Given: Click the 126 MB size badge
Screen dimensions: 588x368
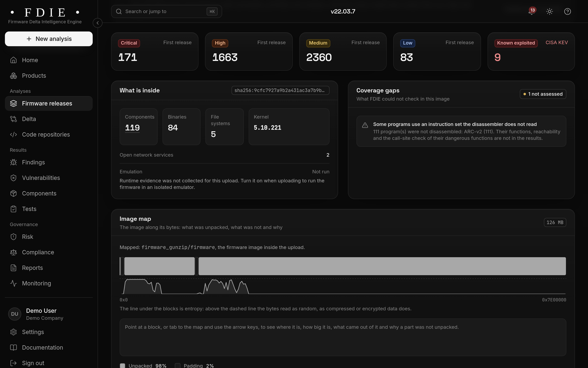Looking at the screenshot, I should 555,222.
